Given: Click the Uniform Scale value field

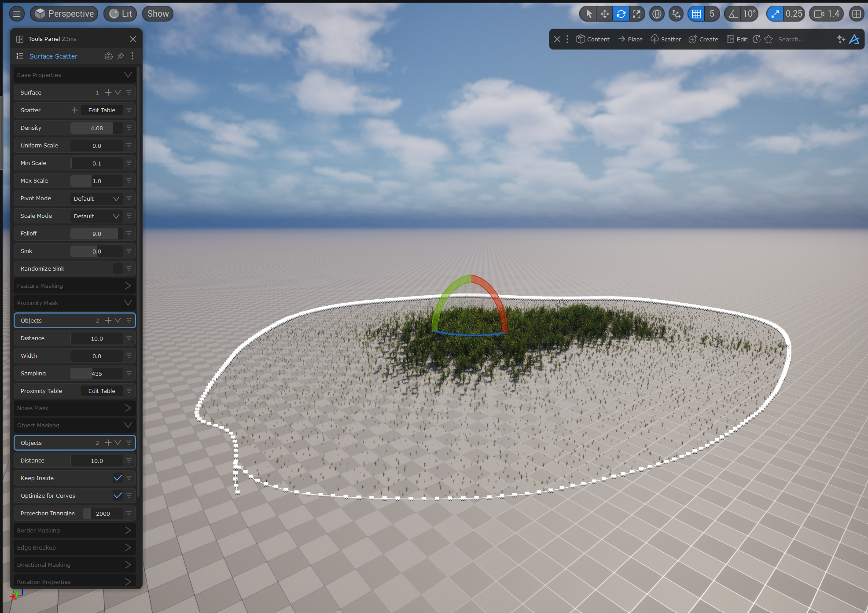Looking at the screenshot, I should [x=96, y=146].
